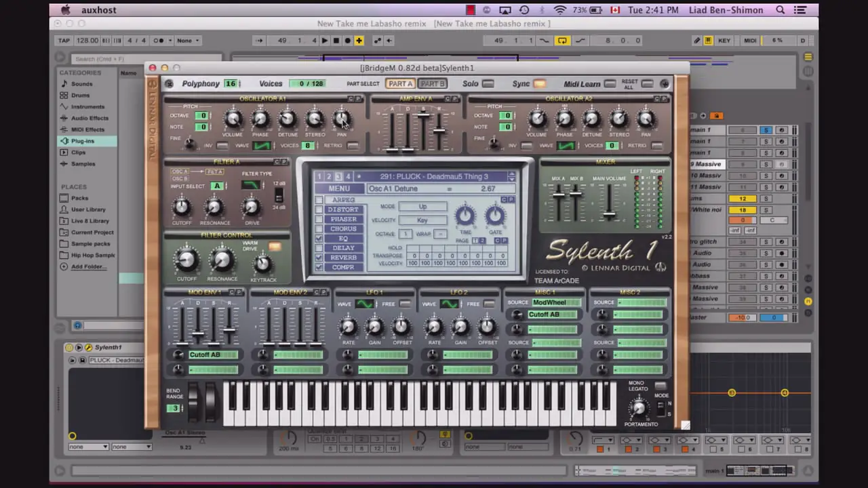Click the Ableton Play button

pos(324,41)
